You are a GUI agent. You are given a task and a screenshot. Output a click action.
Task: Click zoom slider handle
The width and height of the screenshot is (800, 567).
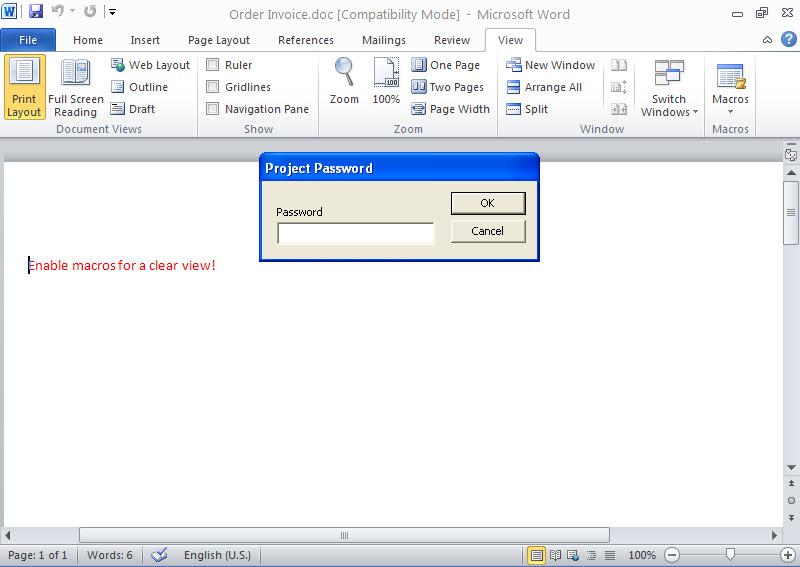(730, 555)
